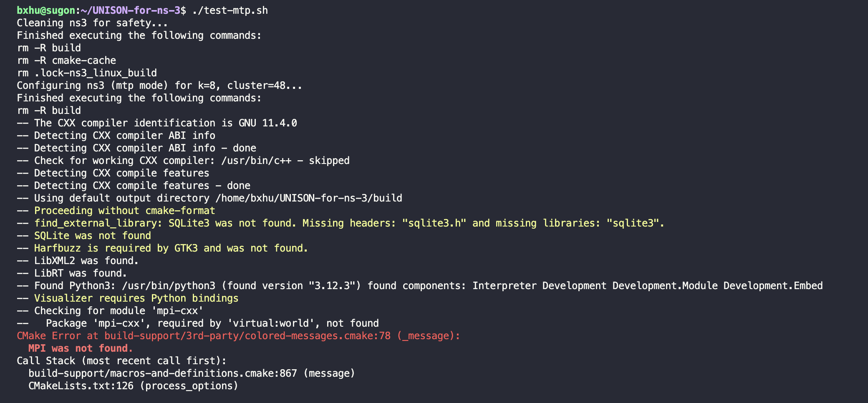Viewport: 868px width, 403px height.
Task: Click the 'Proceeding without cmake-format' warning line
Action: 124,211
